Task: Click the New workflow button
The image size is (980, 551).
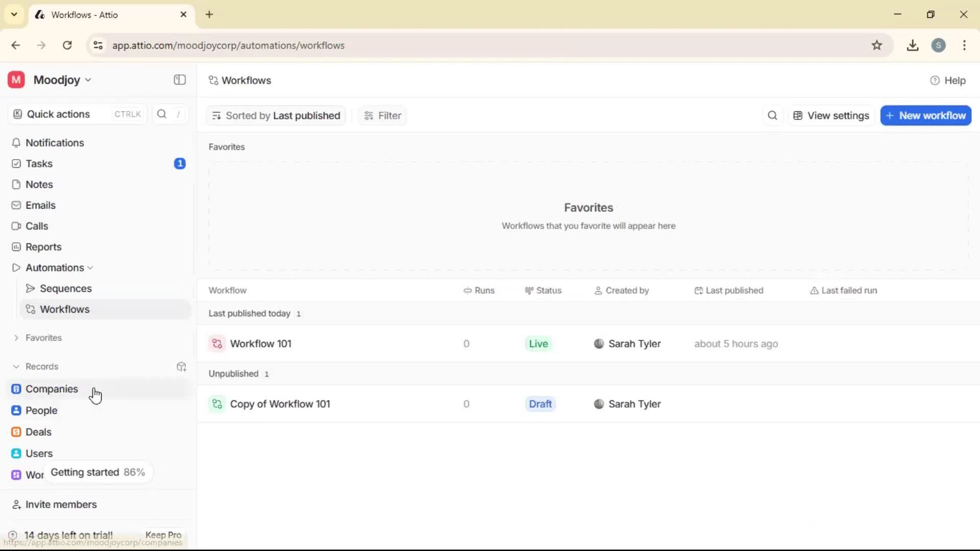Action: pos(925,115)
